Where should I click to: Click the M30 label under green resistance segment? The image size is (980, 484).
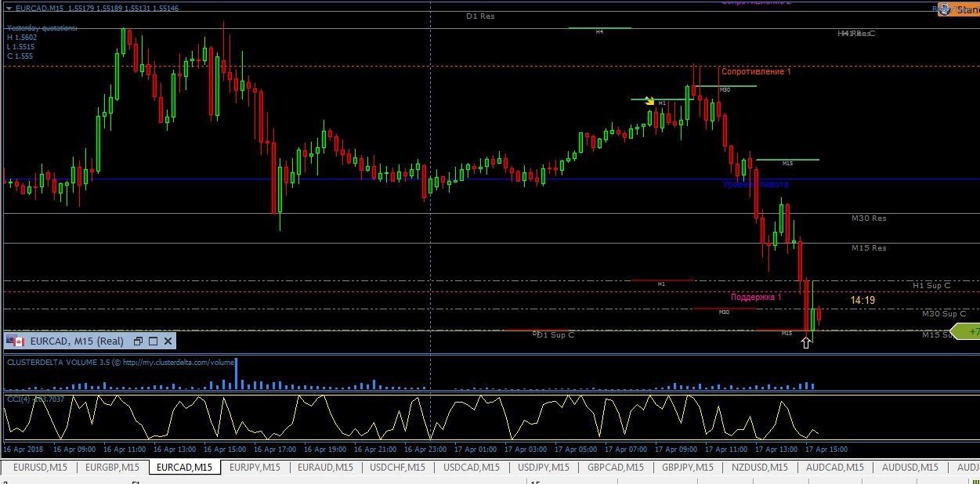point(725,90)
